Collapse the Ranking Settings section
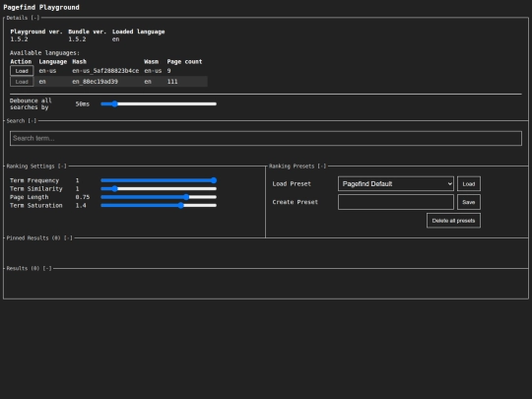Viewport: 532px width, 399px height. tap(62, 166)
